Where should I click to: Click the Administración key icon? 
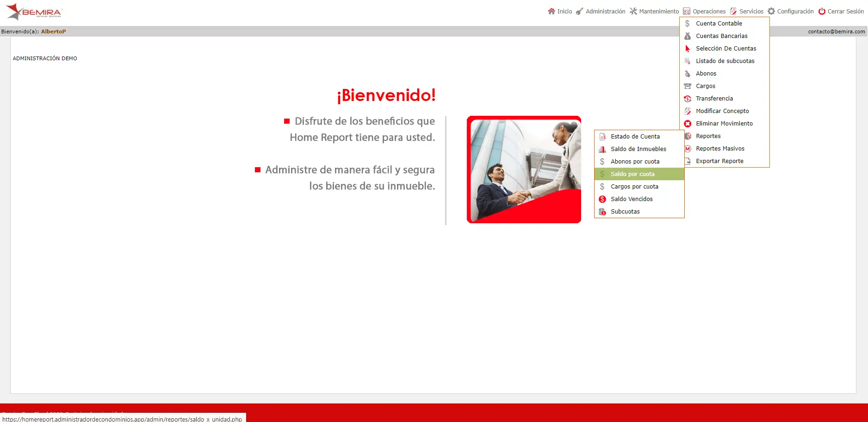[579, 11]
